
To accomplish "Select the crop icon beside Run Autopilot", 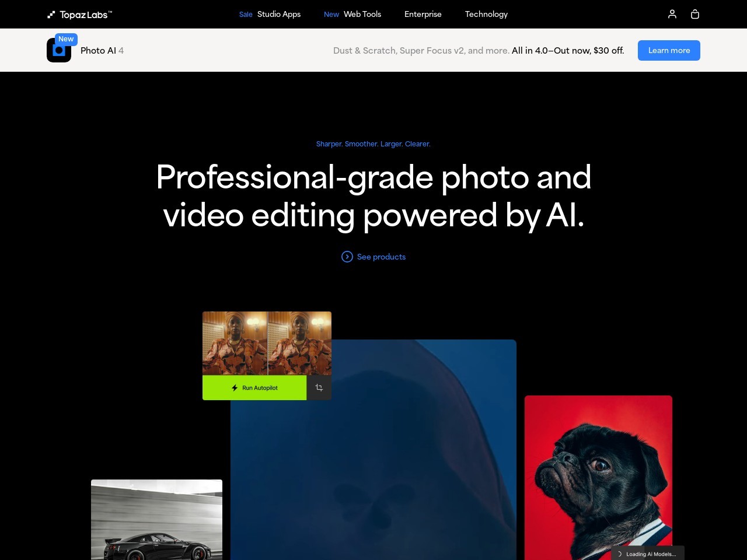I will [x=319, y=387].
